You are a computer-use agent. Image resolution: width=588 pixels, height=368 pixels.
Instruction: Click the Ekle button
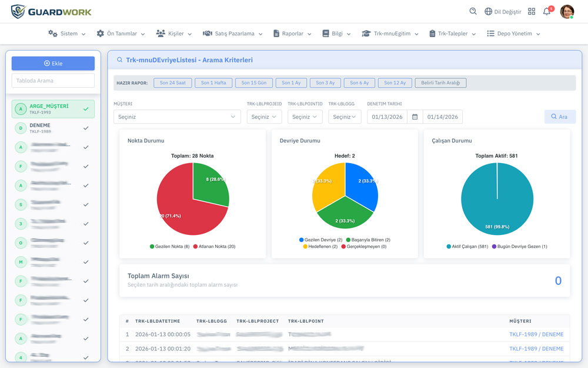(x=53, y=63)
